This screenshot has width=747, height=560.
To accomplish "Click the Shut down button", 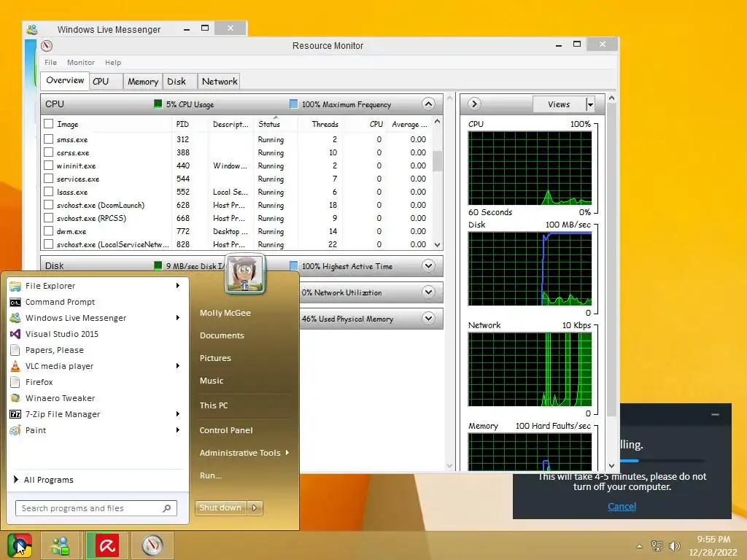I will [220, 507].
